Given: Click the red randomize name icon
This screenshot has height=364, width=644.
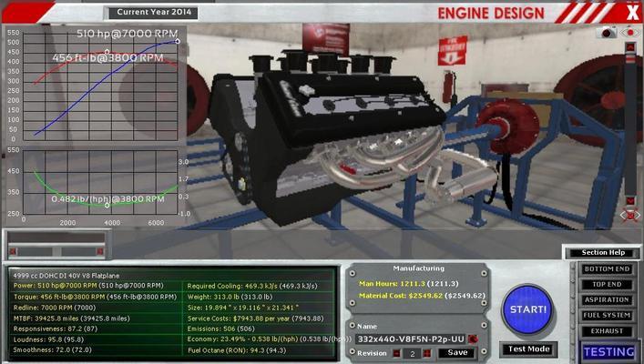Looking at the screenshot, I should pyautogui.click(x=475, y=339).
